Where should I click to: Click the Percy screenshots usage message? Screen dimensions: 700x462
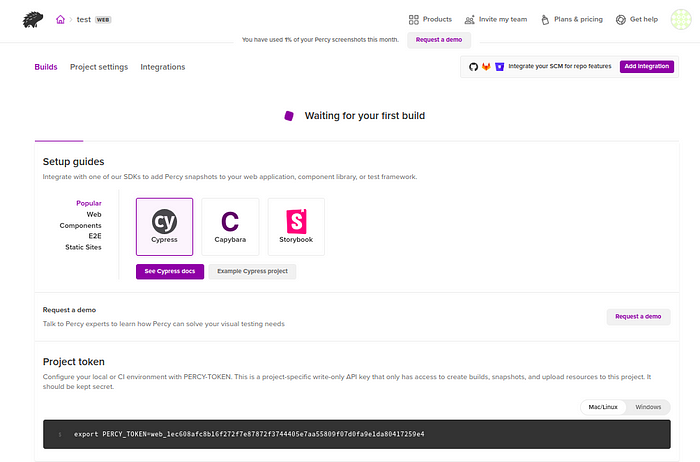point(320,40)
